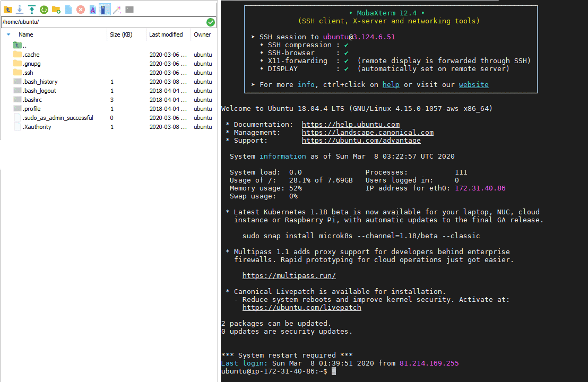Image resolution: width=588 pixels, height=382 pixels.
Task: Upload files with the green up-arrow icon
Action: pyautogui.click(x=32, y=10)
